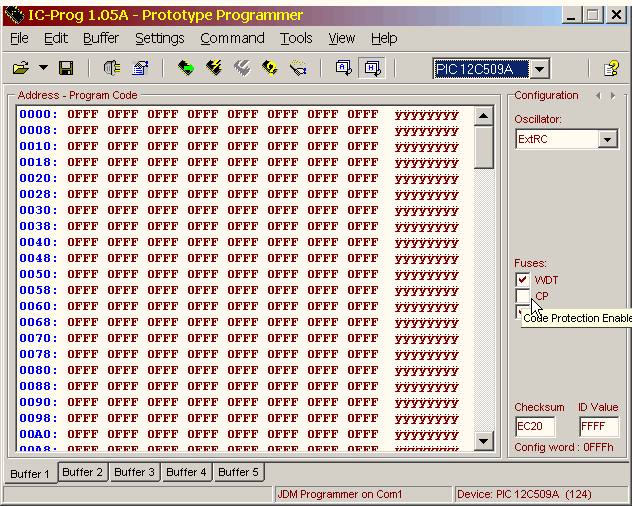Click address label 0070:
Viewport: 632px width, 506px height.
pos(38,338)
